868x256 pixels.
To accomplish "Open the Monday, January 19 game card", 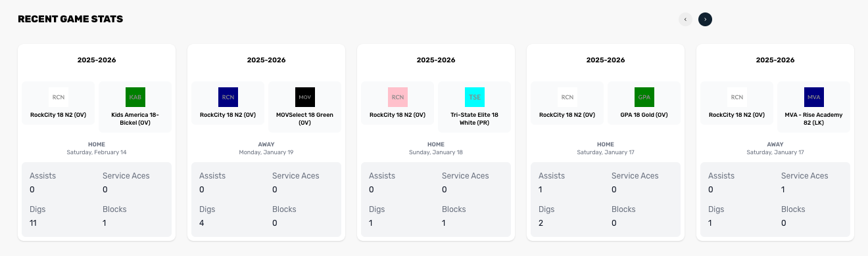I will (266, 142).
